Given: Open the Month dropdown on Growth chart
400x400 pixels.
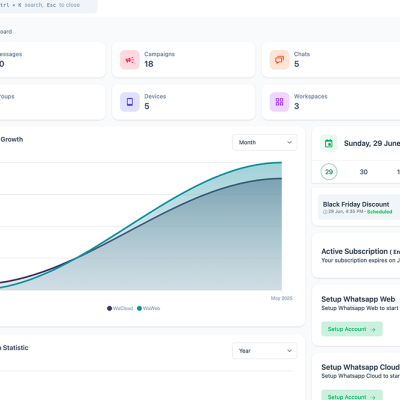Looking at the screenshot, I should [x=265, y=142].
